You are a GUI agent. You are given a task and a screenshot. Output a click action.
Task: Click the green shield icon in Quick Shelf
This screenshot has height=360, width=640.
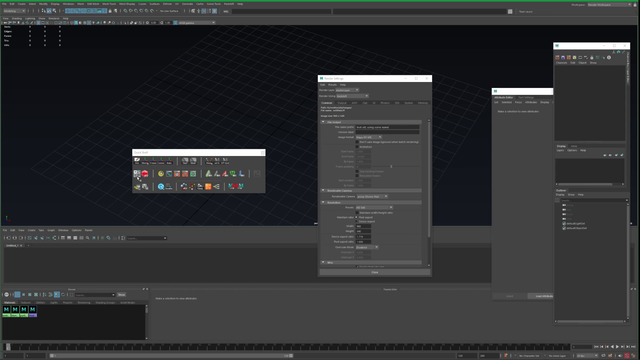(233, 173)
